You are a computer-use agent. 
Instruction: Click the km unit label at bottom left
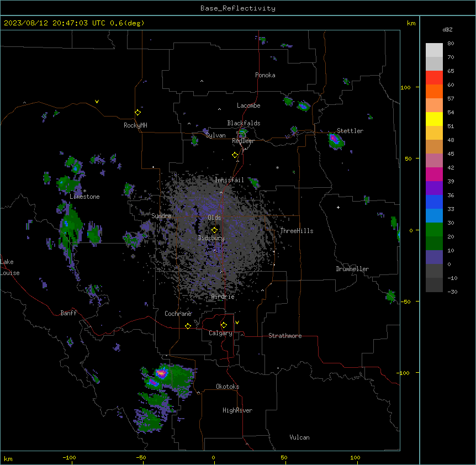click(8, 458)
